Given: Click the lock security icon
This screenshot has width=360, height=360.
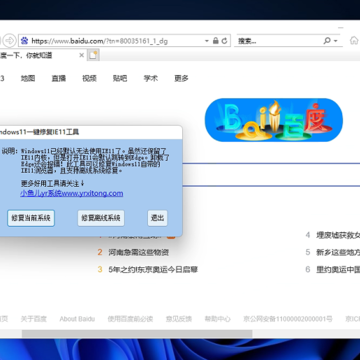Looking at the screenshot, I should click(x=216, y=41).
